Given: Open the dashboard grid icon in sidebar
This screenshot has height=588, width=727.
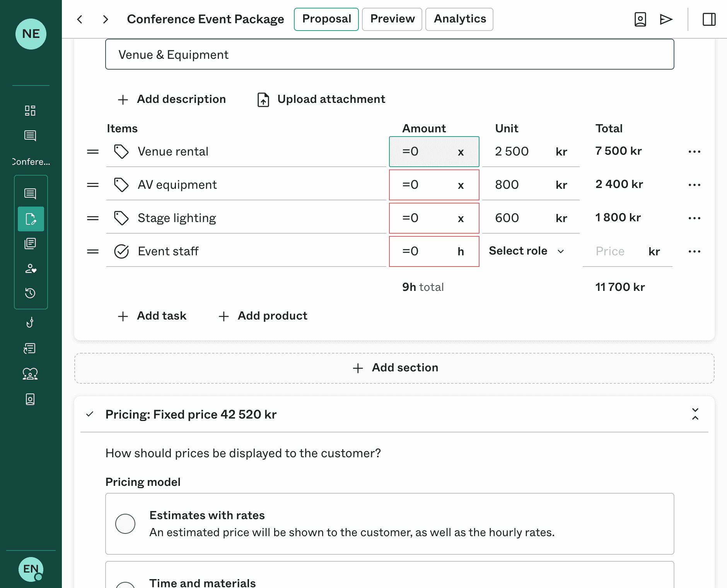Looking at the screenshot, I should (x=30, y=111).
